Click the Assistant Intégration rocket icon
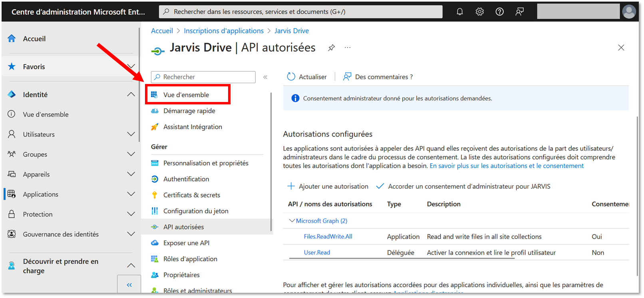644x298 pixels. tap(155, 127)
